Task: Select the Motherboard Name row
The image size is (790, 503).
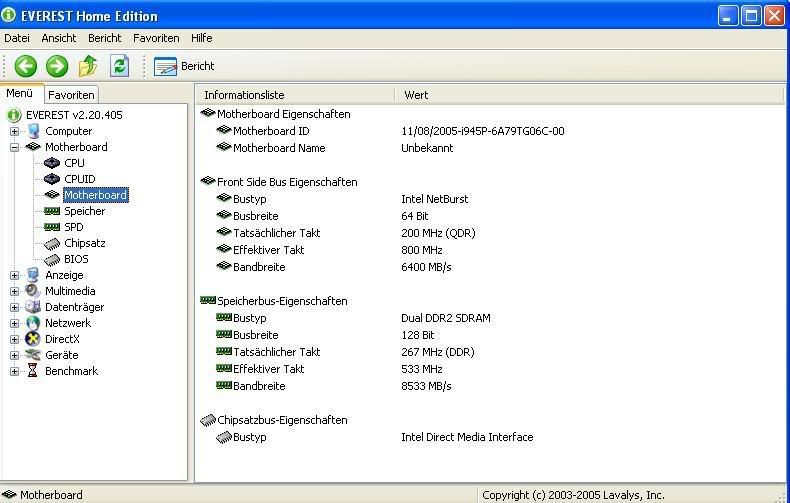Action: 279,148
